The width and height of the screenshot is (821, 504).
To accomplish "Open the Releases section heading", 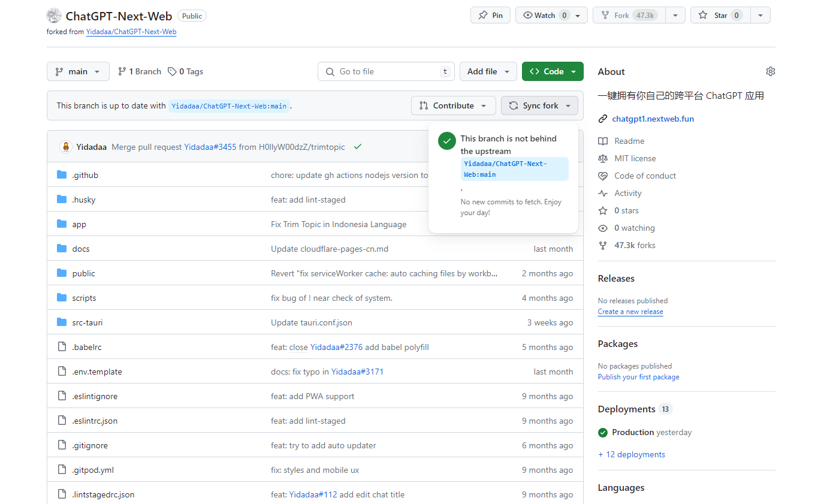I will point(616,278).
